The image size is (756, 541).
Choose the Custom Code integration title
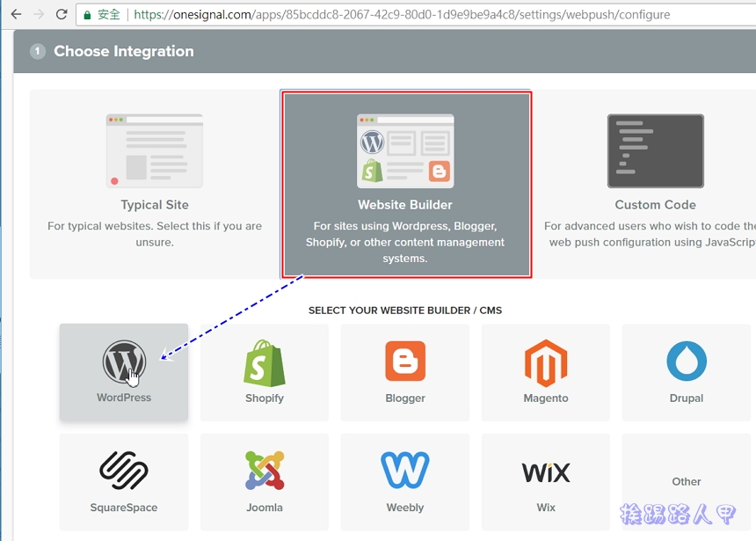(655, 205)
